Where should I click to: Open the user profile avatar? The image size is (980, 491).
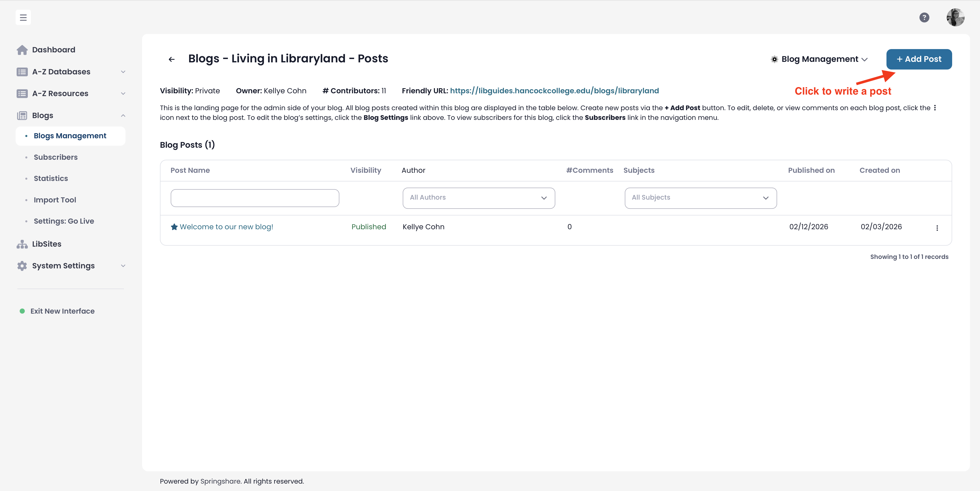[955, 18]
